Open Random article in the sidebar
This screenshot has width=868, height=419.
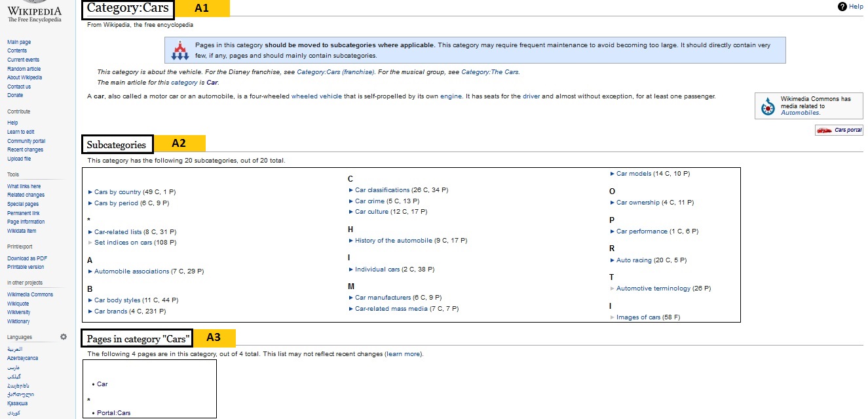click(x=24, y=69)
